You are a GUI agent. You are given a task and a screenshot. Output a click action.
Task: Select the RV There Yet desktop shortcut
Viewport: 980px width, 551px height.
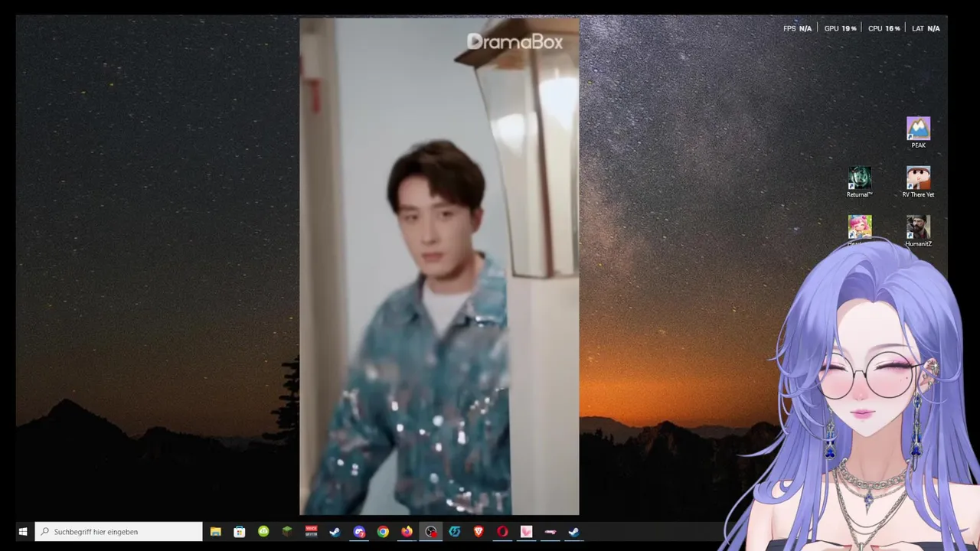point(918,182)
